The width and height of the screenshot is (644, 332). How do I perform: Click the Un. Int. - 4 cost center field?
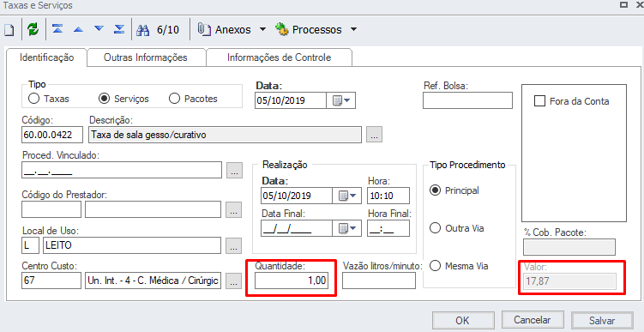click(x=153, y=281)
